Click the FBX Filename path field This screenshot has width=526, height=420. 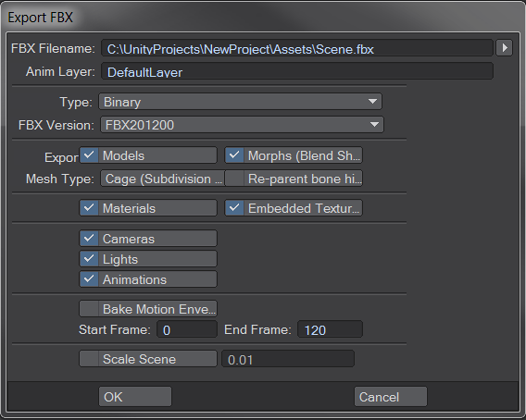click(x=297, y=48)
